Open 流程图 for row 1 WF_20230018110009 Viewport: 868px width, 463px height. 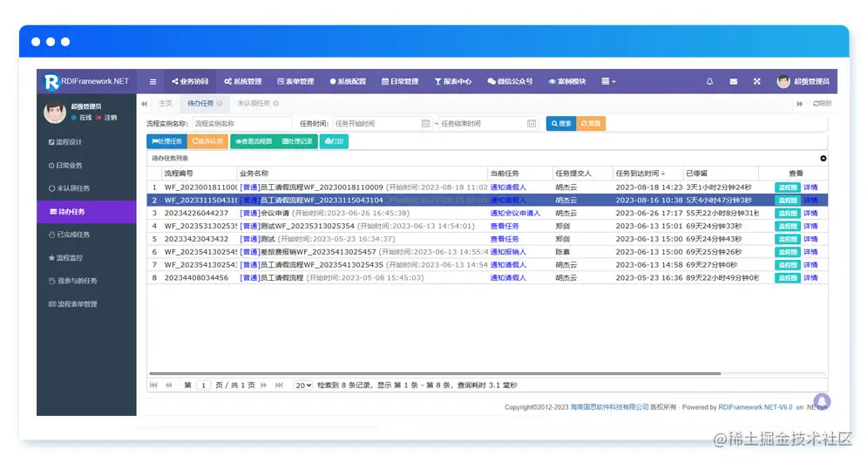click(787, 187)
